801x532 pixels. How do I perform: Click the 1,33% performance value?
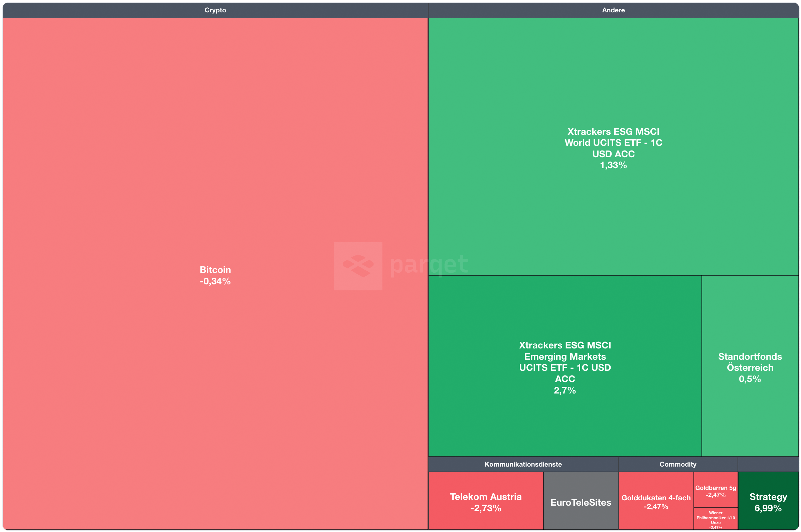[x=613, y=165]
